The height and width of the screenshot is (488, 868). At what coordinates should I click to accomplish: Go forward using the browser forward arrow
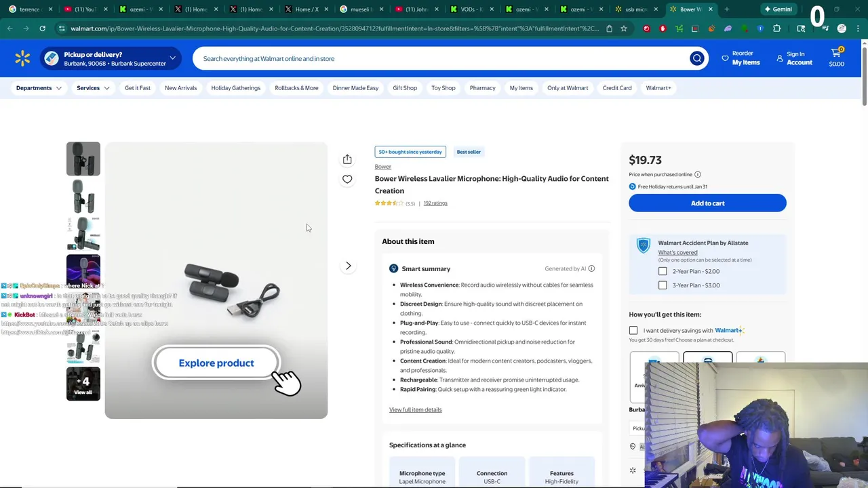click(26, 28)
